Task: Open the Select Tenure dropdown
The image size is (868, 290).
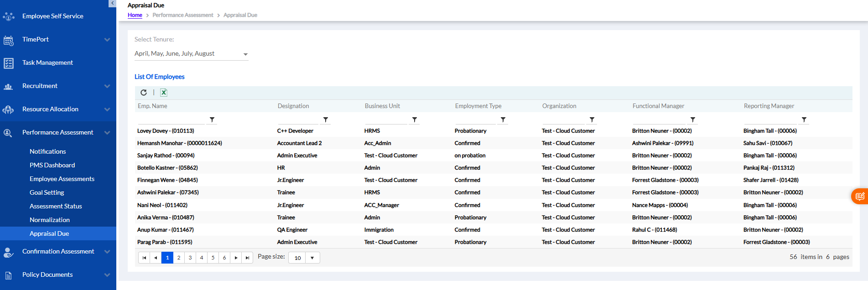Action: 191,54
